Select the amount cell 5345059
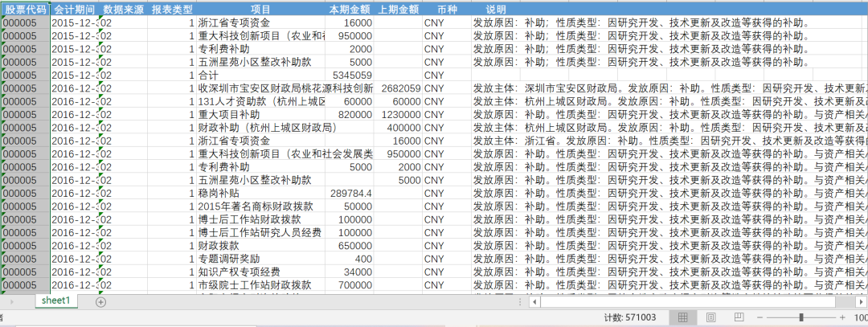 (350, 76)
